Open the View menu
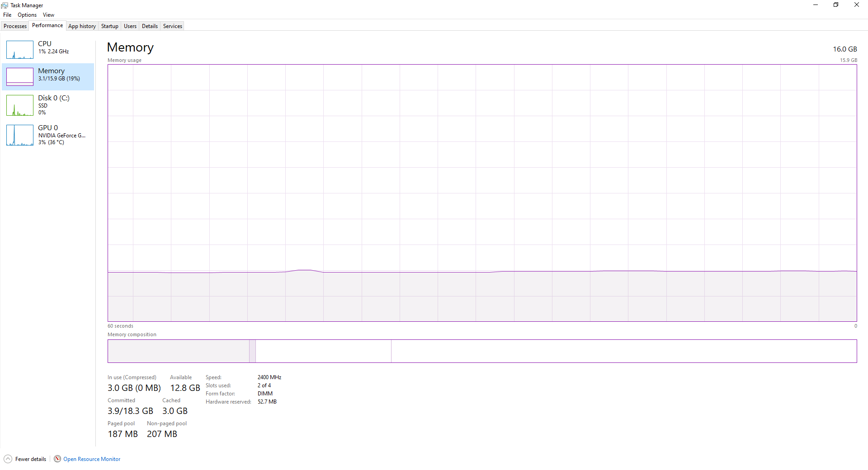The height and width of the screenshot is (470, 868). tap(48, 15)
